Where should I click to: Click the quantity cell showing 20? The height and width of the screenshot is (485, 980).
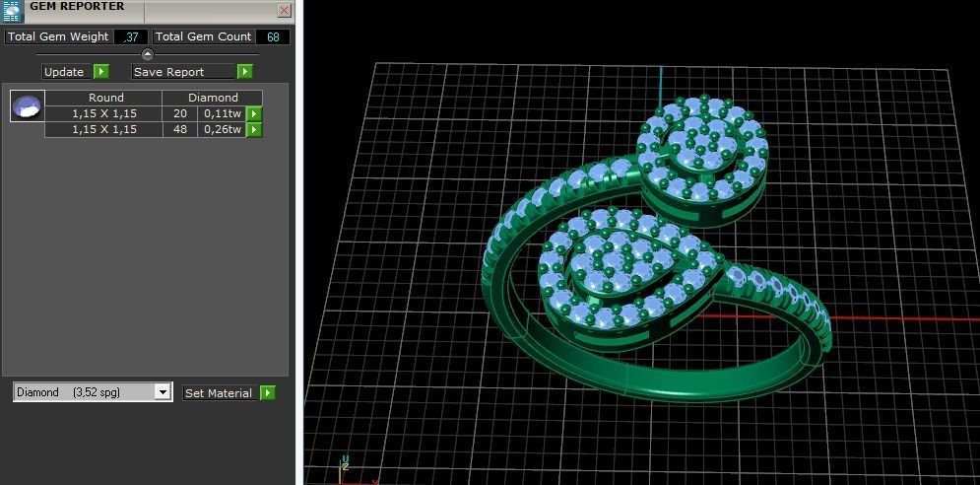(x=180, y=114)
